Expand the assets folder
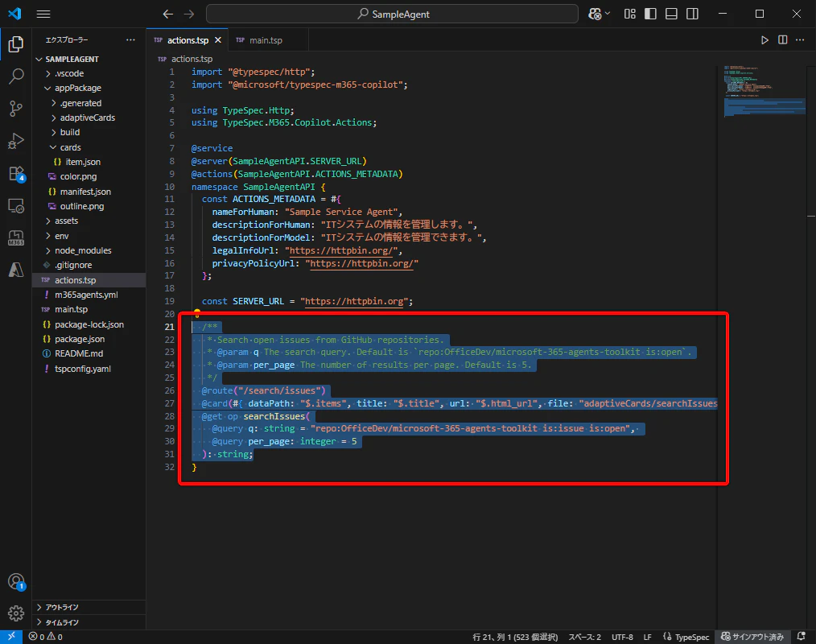The image size is (816, 644). tap(66, 221)
